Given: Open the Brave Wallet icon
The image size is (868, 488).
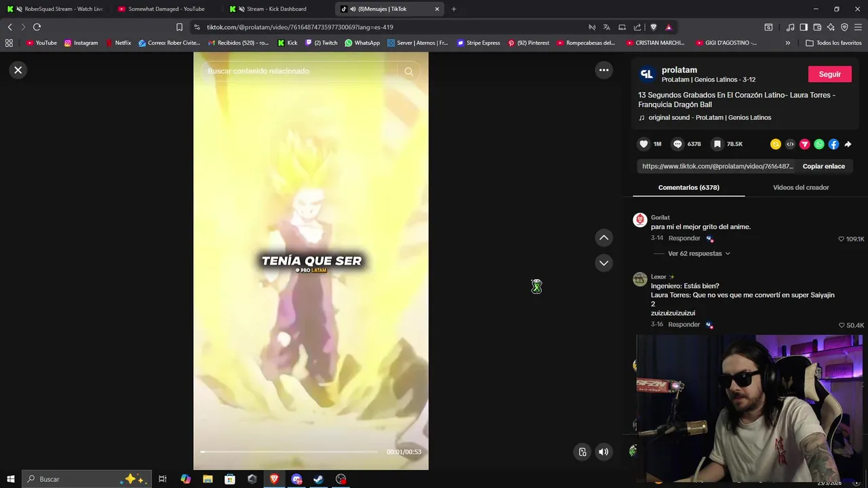Looking at the screenshot, I should pyautogui.click(x=817, y=27).
